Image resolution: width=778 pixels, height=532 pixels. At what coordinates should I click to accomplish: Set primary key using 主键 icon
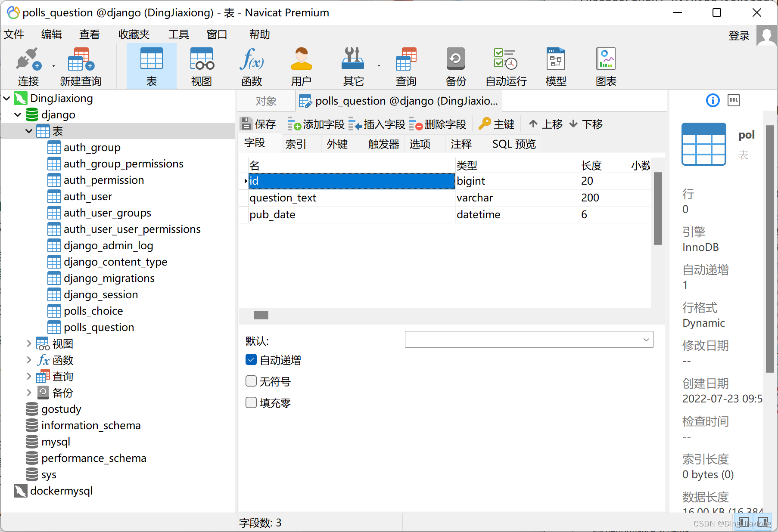(x=496, y=124)
